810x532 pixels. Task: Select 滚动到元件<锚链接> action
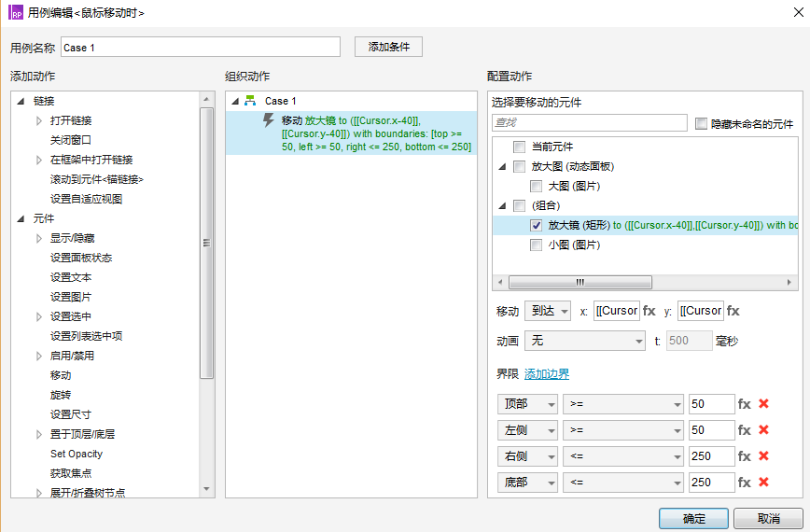97,179
